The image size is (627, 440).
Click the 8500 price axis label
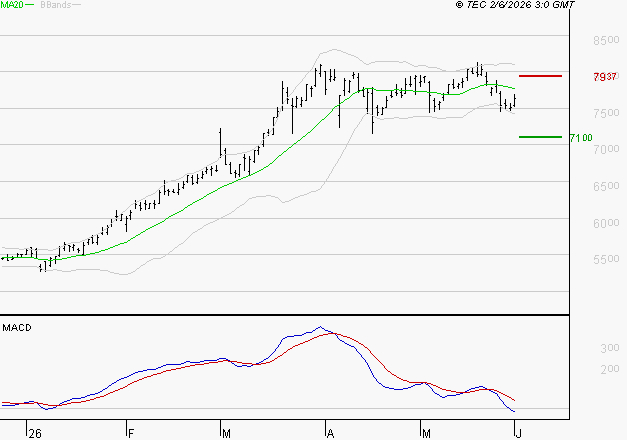606,40
